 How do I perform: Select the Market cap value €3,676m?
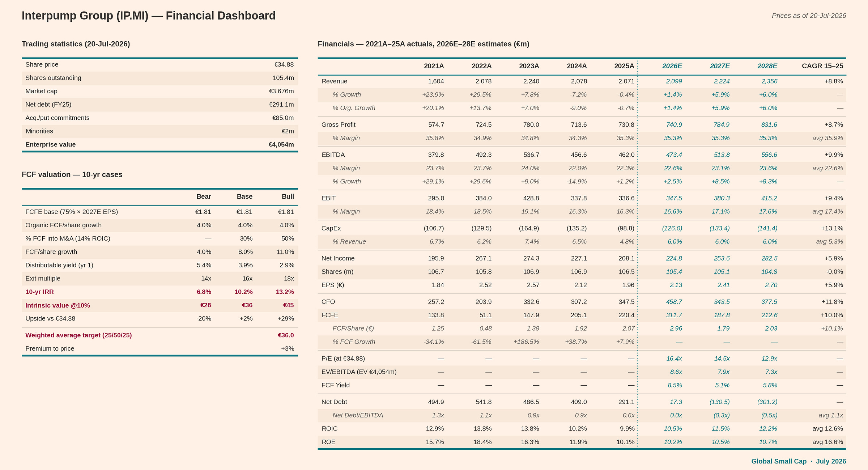(x=281, y=92)
